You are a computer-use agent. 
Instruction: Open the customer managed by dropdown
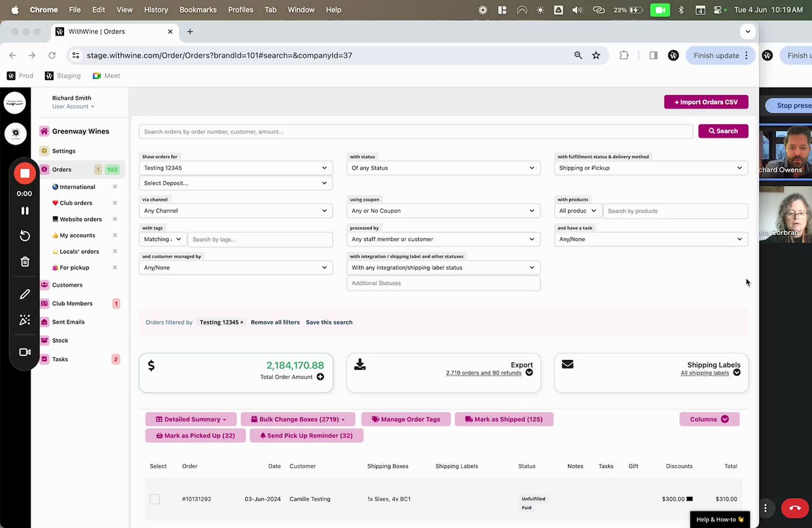(235, 268)
